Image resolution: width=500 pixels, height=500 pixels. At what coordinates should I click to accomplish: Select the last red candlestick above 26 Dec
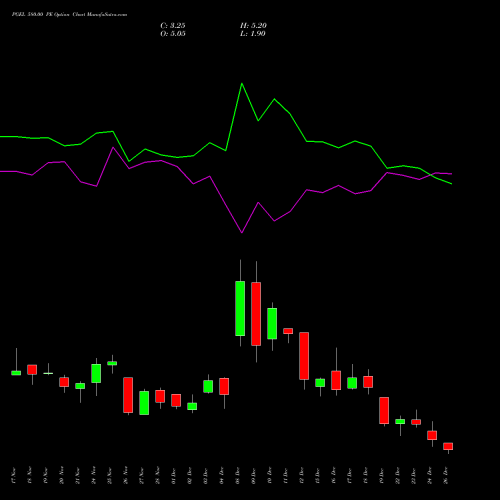tap(448, 446)
